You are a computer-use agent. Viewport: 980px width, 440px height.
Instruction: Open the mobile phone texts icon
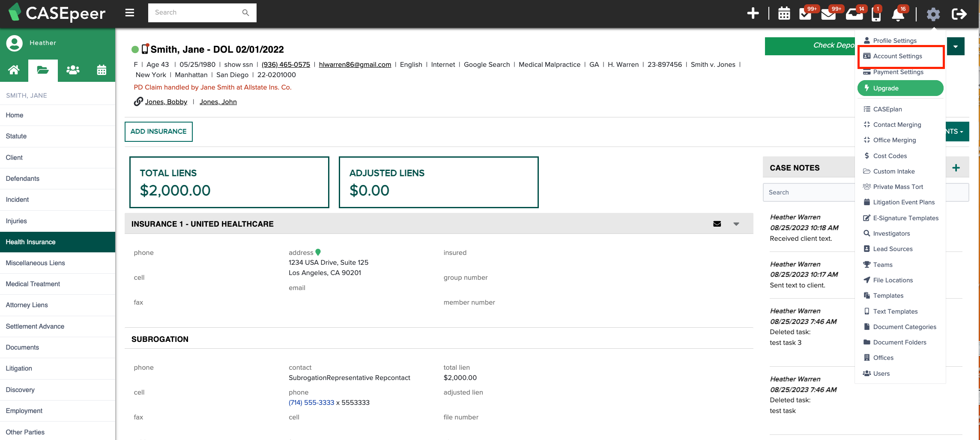pos(876,14)
